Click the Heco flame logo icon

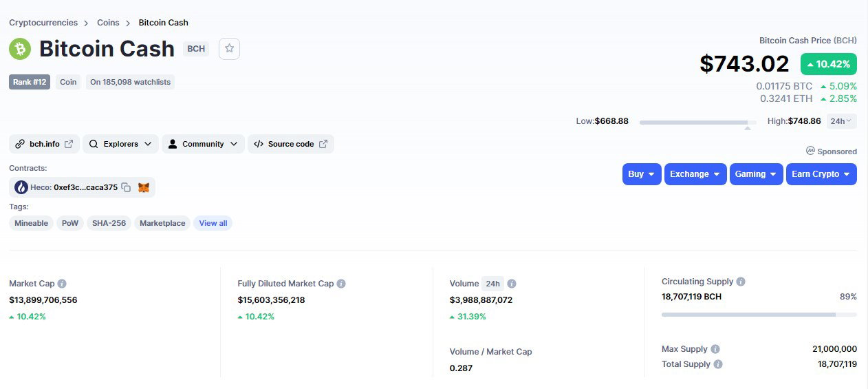pyautogui.click(x=21, y=187)
